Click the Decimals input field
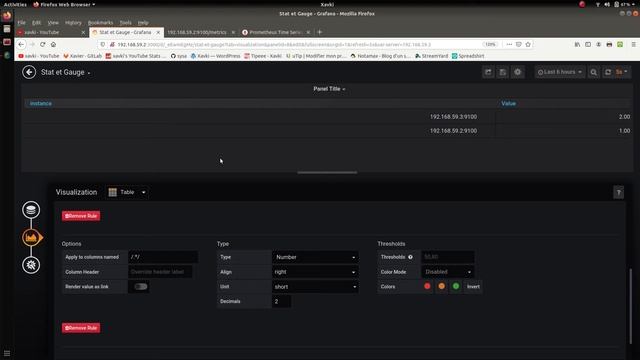This screenshot has width=640, height=360. click(282, 301)
